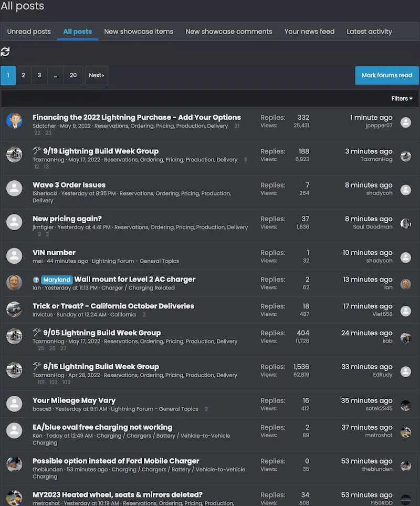Viewport: 420px width, 506px height.
Task: Go to page 103 of 8/15 Build Week thread
Action: point(66,383)
